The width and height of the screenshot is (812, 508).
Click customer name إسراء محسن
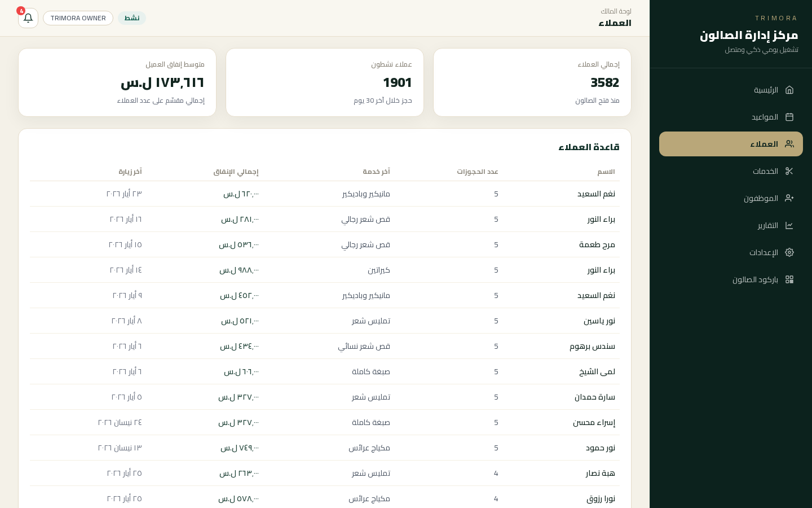[x=594, y=422]
